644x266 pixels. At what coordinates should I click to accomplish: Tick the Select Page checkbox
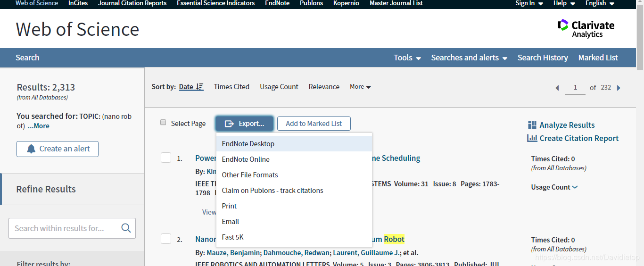[163, 123]
